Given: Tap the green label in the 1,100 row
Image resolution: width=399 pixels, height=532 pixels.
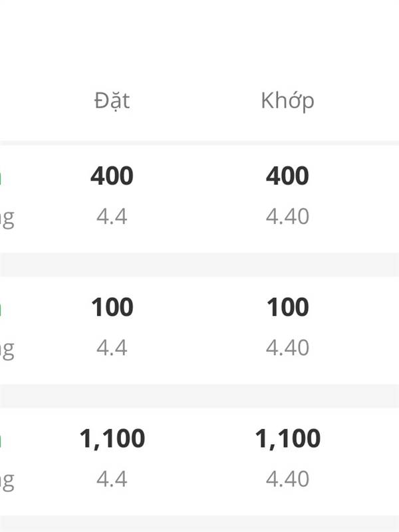Looking at the screenshot, I should (1, 440).
